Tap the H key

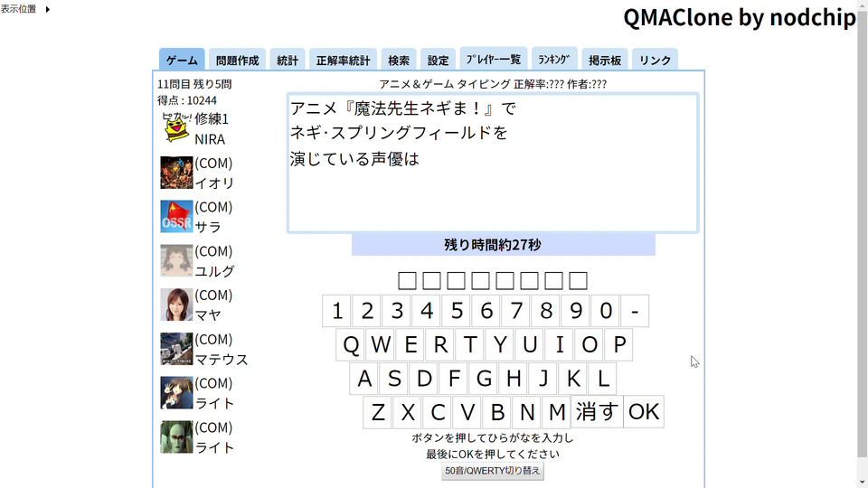[514, 379]
